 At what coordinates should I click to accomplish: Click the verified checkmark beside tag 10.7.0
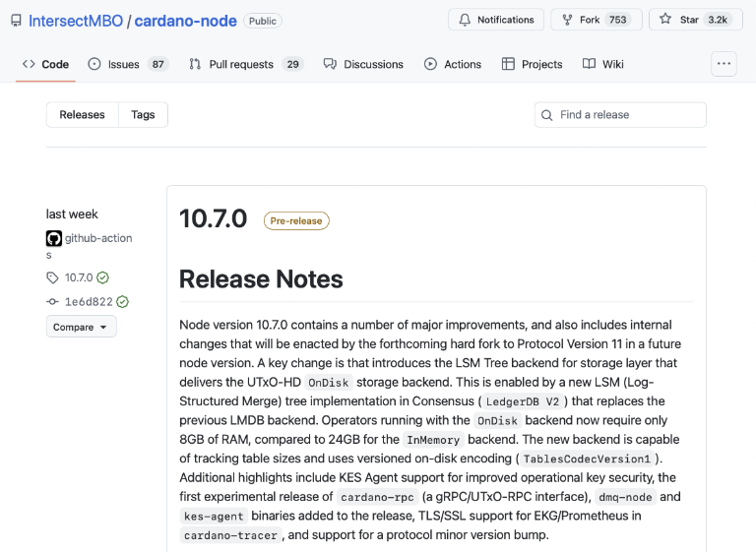pos(102,277)
